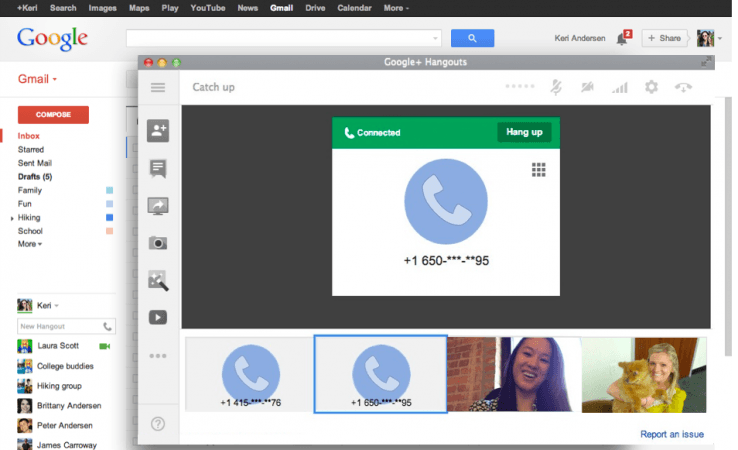738x450 pixels.
Task: Open the chat panel icon
Action: pyautogui.click(x=158, y=168)
